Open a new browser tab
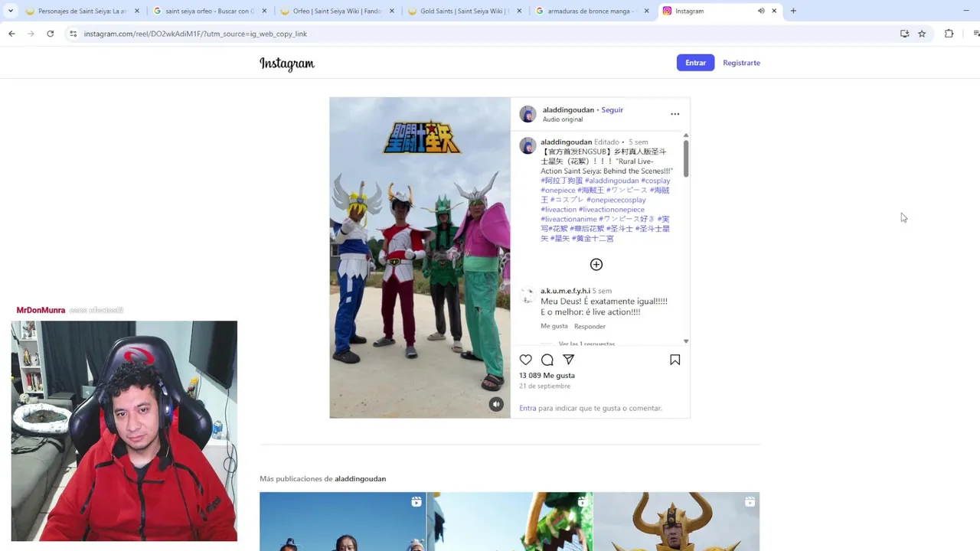980x551 pixels. coord(793,11)
